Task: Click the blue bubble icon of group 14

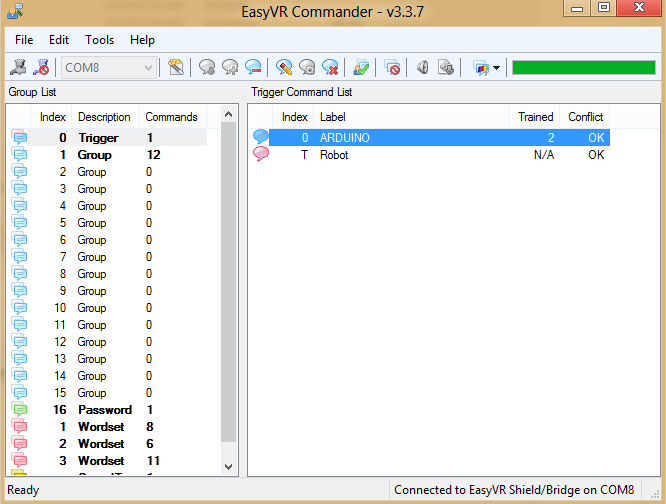Action: [19, 374]
